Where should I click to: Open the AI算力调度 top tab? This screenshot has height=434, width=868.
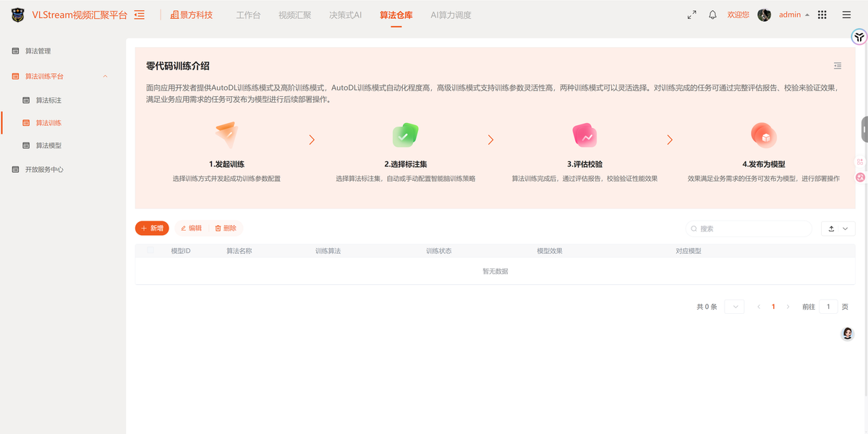(x=451, y=14)
